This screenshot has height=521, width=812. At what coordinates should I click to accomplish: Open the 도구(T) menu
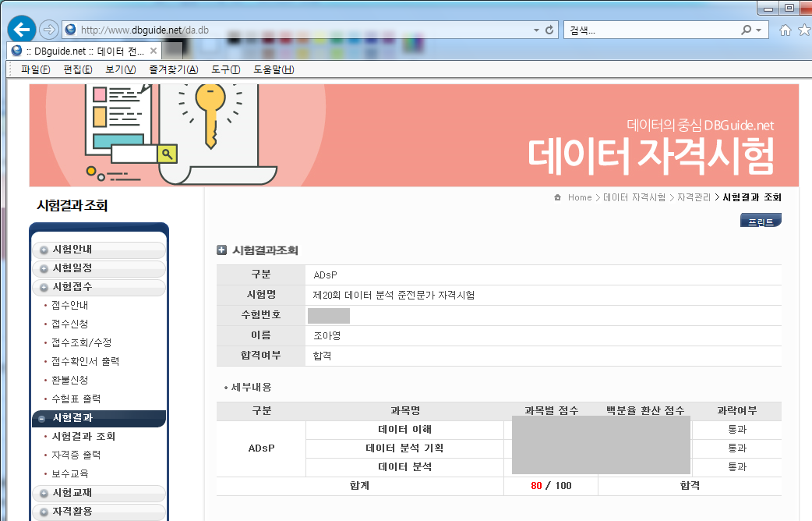tap(226, 69)
